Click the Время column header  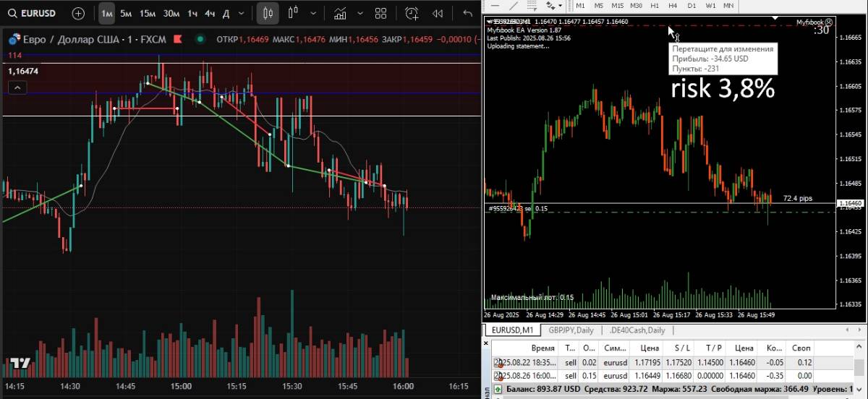542,348
